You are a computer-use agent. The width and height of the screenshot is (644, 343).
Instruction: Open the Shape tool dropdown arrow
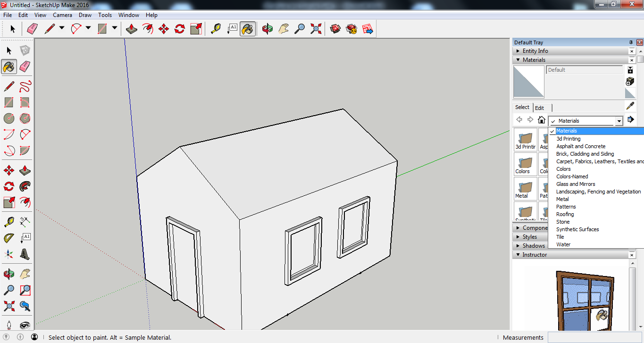tap(115, 29)
